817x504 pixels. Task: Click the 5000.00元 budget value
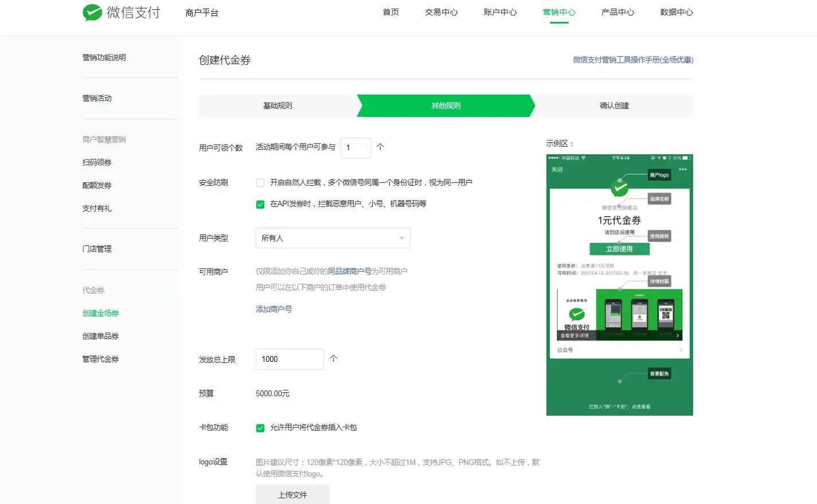click(273, 393)
